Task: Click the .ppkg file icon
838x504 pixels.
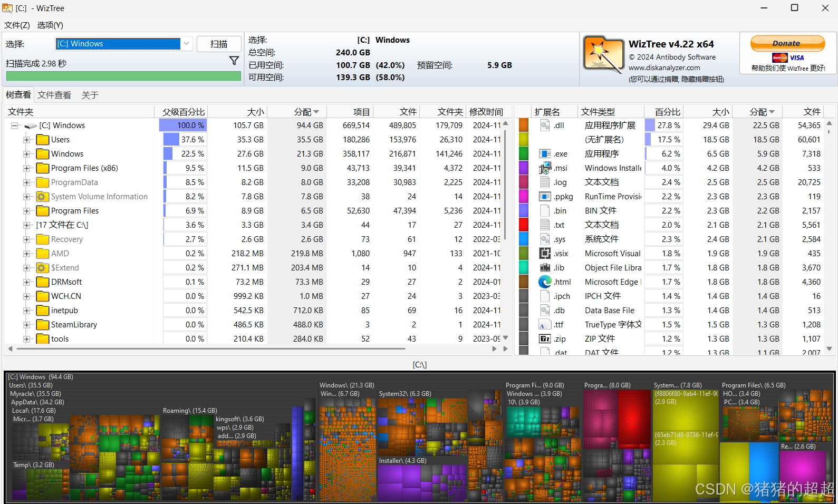Action: (545, 197)
